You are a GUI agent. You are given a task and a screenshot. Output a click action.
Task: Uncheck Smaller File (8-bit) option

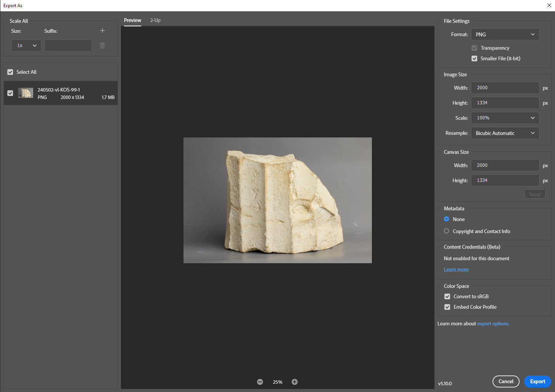coord(474,58)
